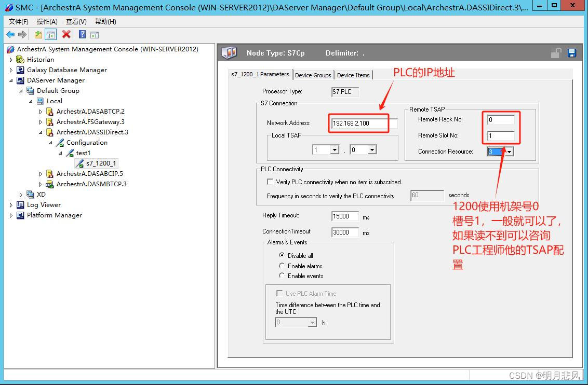This screenshot has height=385, width=588.
Task: Expand the Historian tree node
Action: (11, 59)
